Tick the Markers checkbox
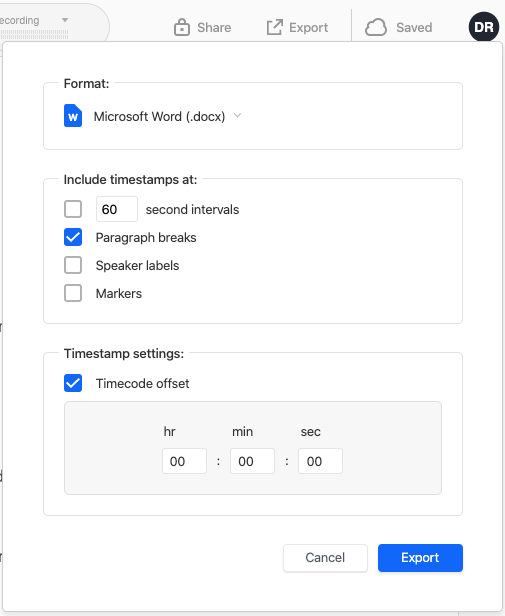Image resolution: width=505 pixels, height=616 pixels. [x=73, y=293]
